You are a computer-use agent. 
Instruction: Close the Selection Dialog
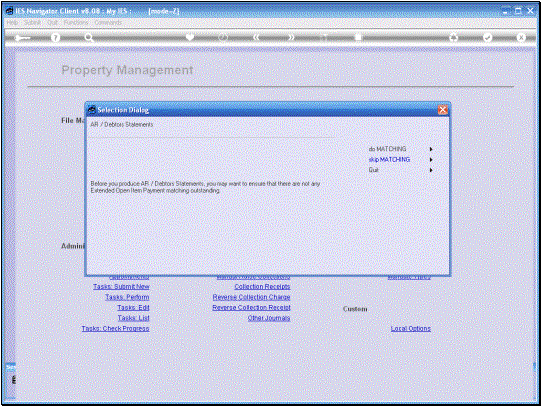(443, 110)
